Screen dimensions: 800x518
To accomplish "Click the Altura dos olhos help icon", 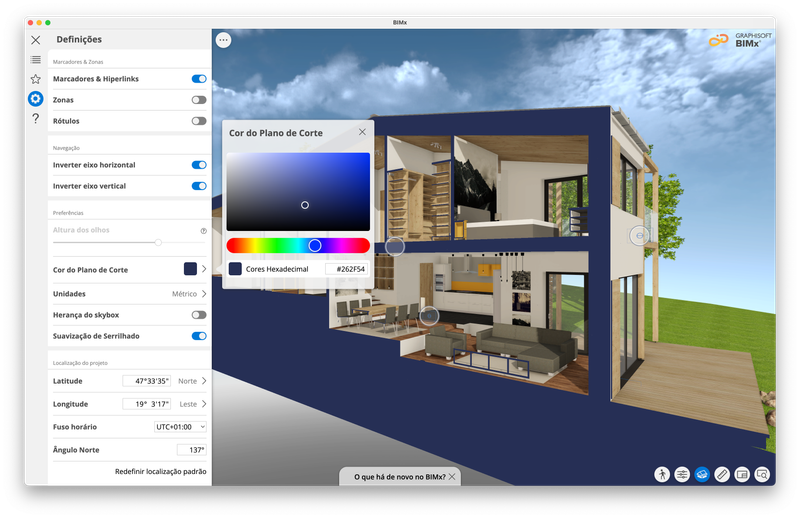I will pos(204,231).
